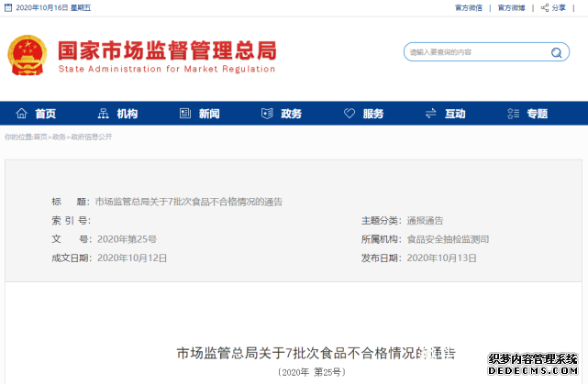The height and width of the screenshot is (384, 588).
Task: Click the organization chart icon beside 机构
Action: pyautogui.click(x=103, y=113)
